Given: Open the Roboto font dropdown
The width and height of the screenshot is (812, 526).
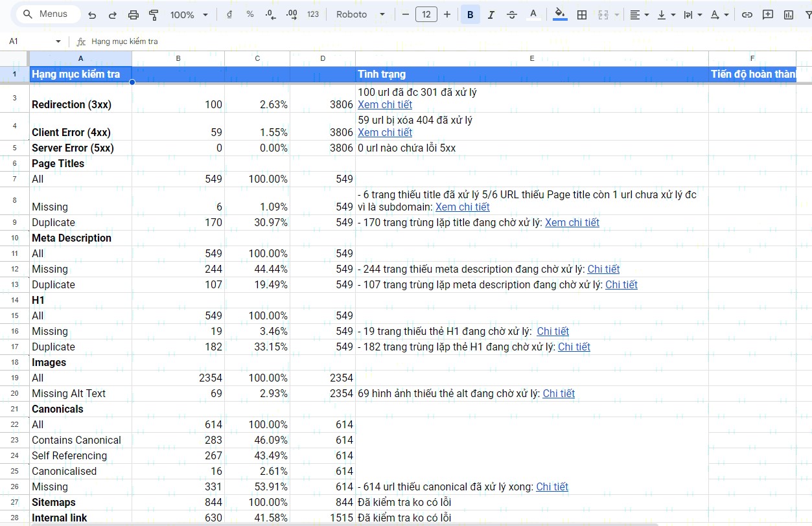Looking at the screenshot, I should (x=360, y=15).
